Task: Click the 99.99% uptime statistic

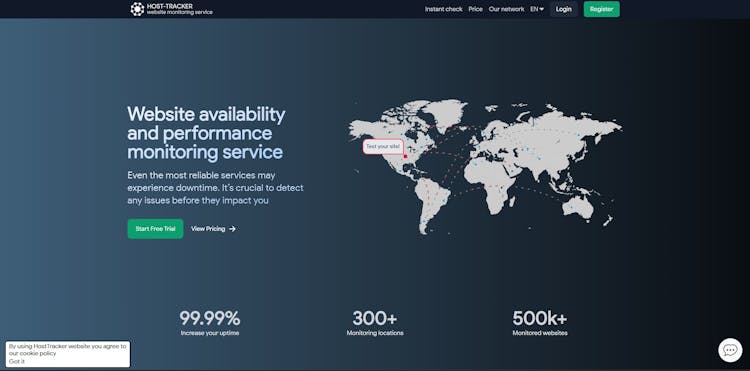Action: pos(210,318)
